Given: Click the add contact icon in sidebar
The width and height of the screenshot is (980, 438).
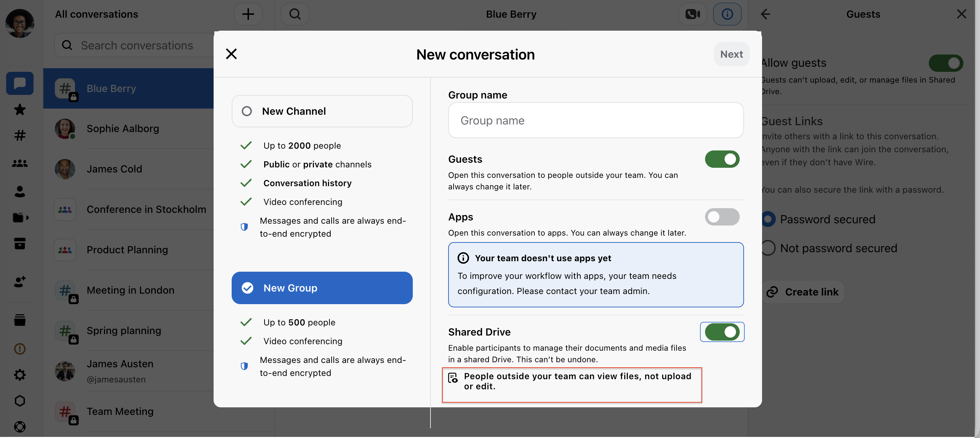Looking at the screenshot, I should (x=19, y=282).
